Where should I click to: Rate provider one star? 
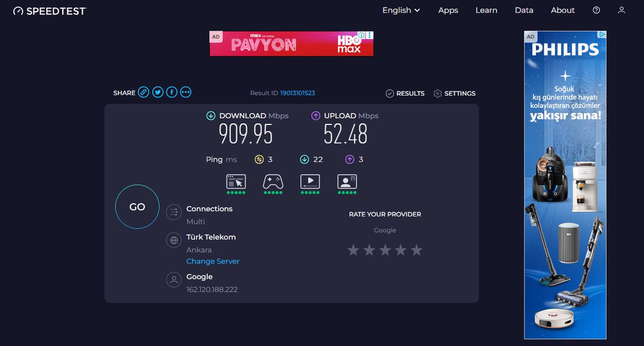pos(353,250)
